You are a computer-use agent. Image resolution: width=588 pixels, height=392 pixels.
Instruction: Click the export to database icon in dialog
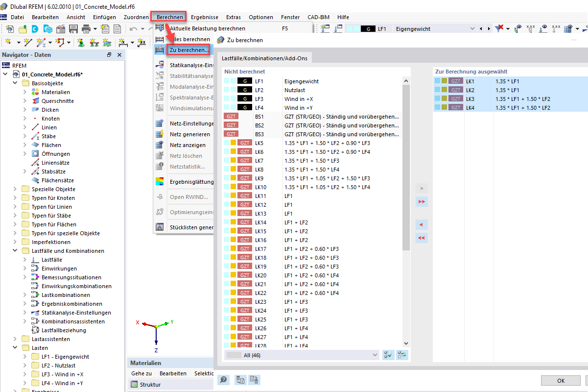coord(254,380)
